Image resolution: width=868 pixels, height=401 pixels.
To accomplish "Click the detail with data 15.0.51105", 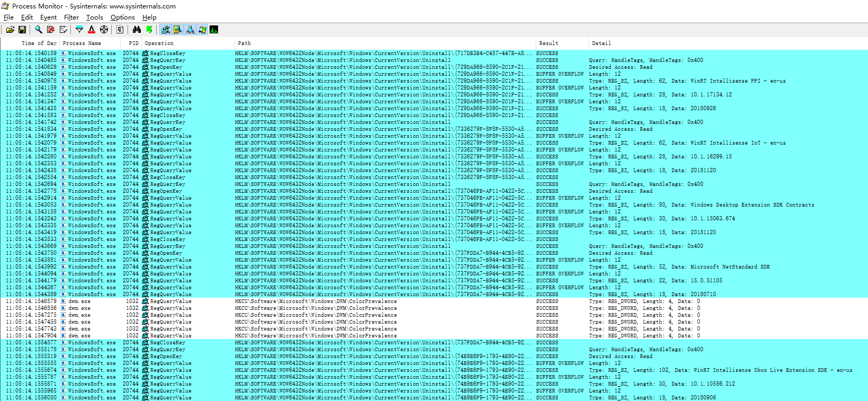I will (x=656, y=281).
